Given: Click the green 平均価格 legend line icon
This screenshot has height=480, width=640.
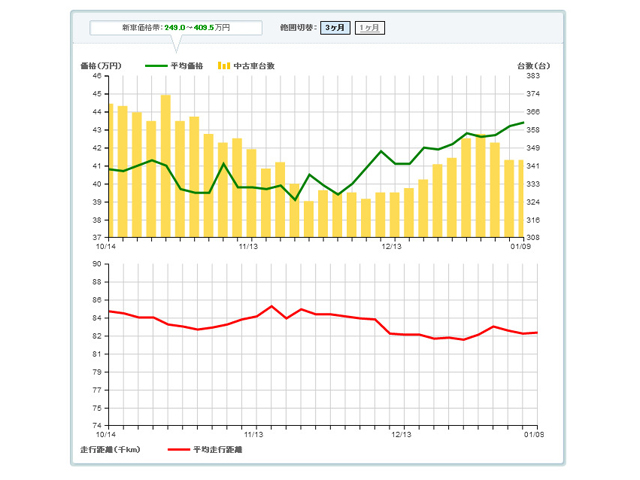Looking at the screenshot, I should pos(158,65).
